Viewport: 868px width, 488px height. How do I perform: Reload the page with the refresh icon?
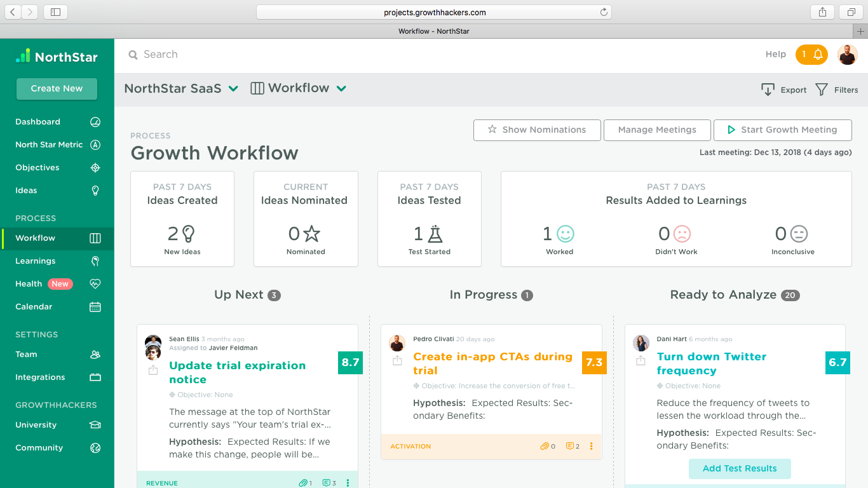pos(604,12)
